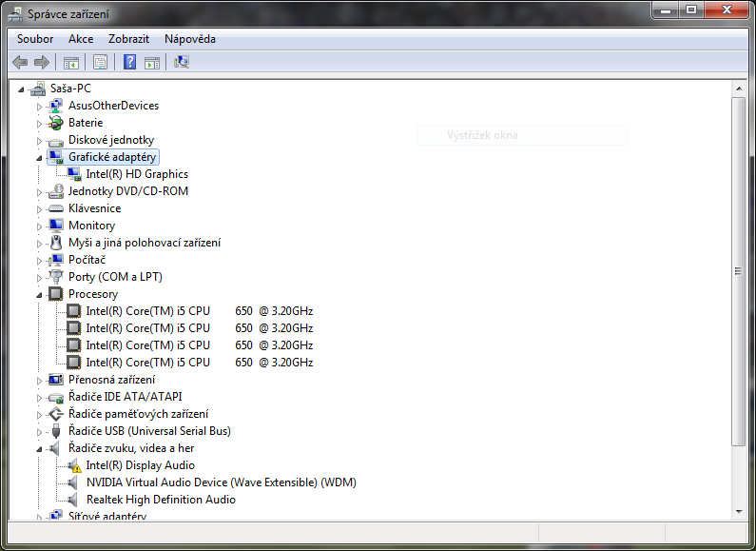
Task: Click the Řadiče IDE ATA/ATAPI icon
Action: pyautogui.click(x=56, y=398)
